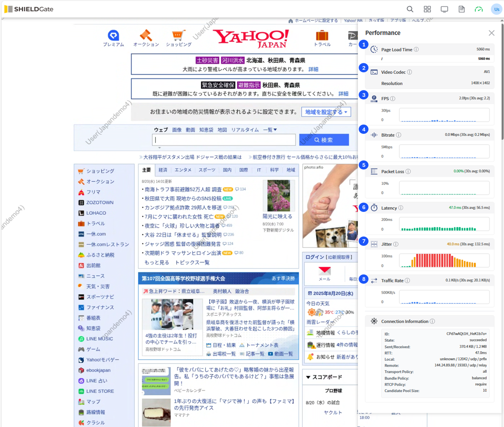The width and height of the screenshot is (504, 427).
Task: Select the 地図 search tab
Action: click(222, 130)
